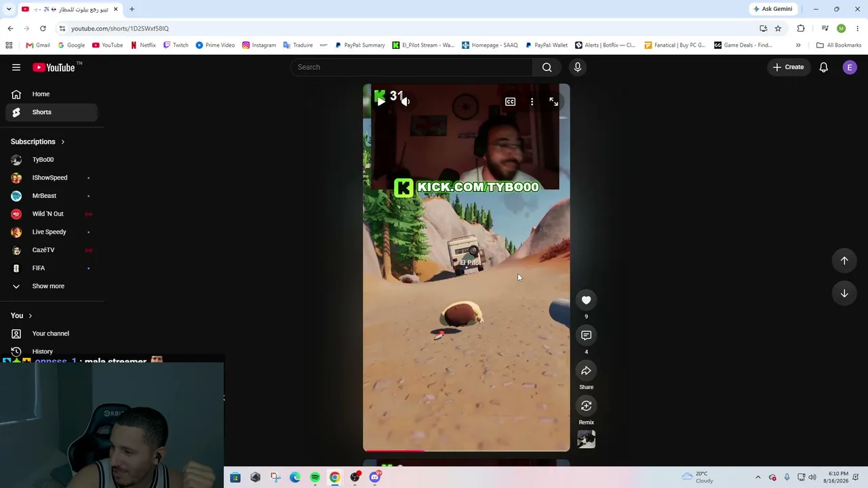Click the search magnifier button

547,67
